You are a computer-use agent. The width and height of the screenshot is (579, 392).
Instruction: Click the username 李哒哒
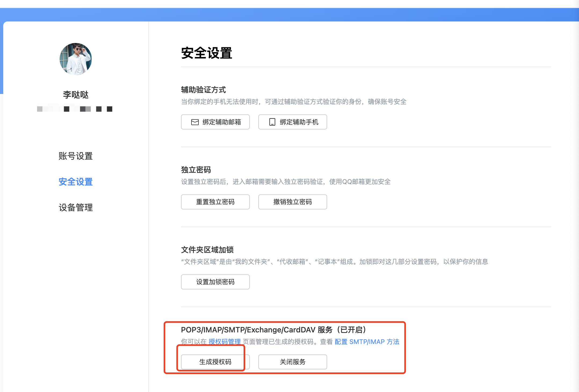pyautogui.click(x=76, y=95)
